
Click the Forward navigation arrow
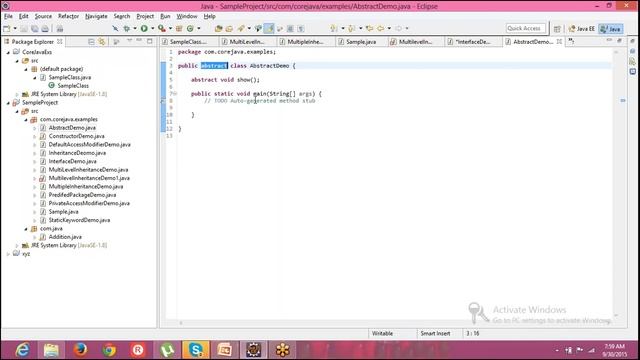398,29
